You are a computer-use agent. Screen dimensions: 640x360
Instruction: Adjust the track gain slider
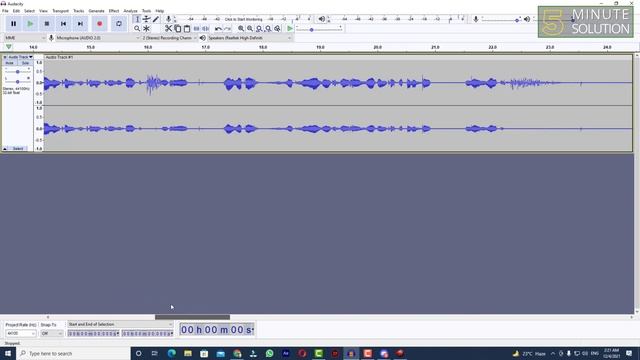coord(18,71)
